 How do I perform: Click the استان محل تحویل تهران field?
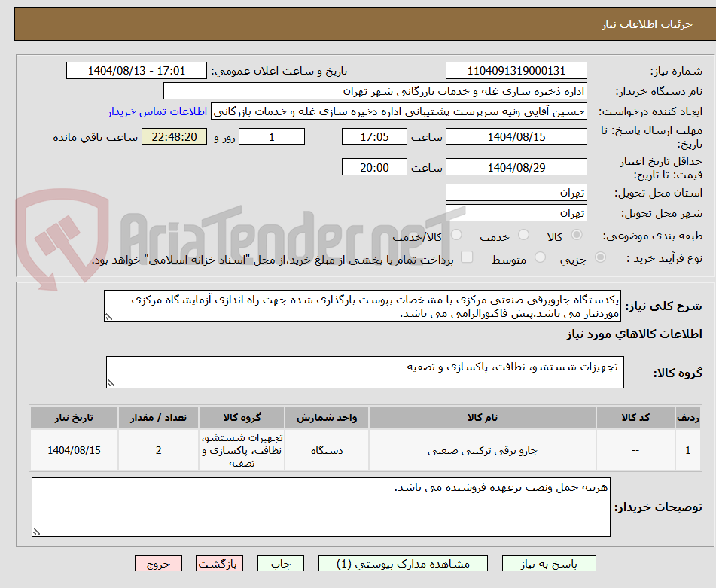(x=516, y=192)
